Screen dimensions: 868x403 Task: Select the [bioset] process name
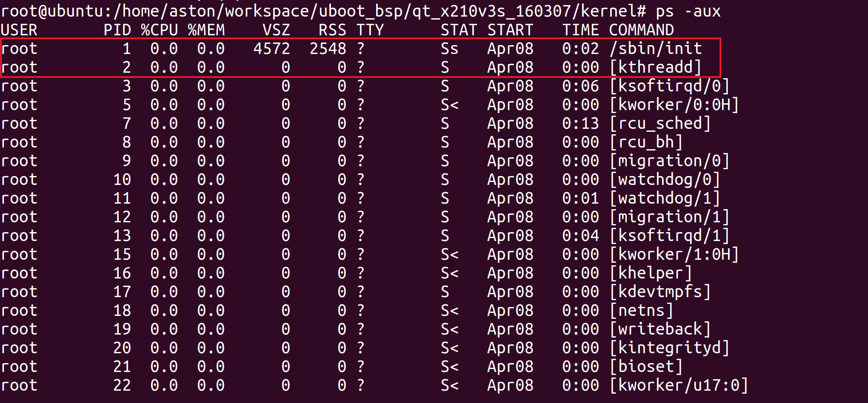[646, 366]
